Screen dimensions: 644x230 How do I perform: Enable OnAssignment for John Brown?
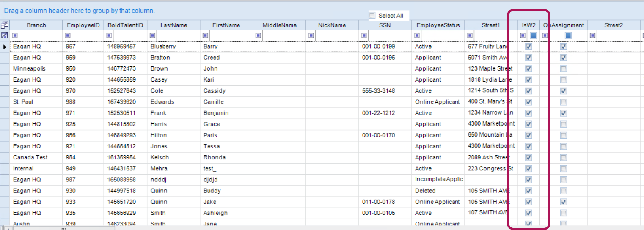pyautogui.click(x=563, y=68)
